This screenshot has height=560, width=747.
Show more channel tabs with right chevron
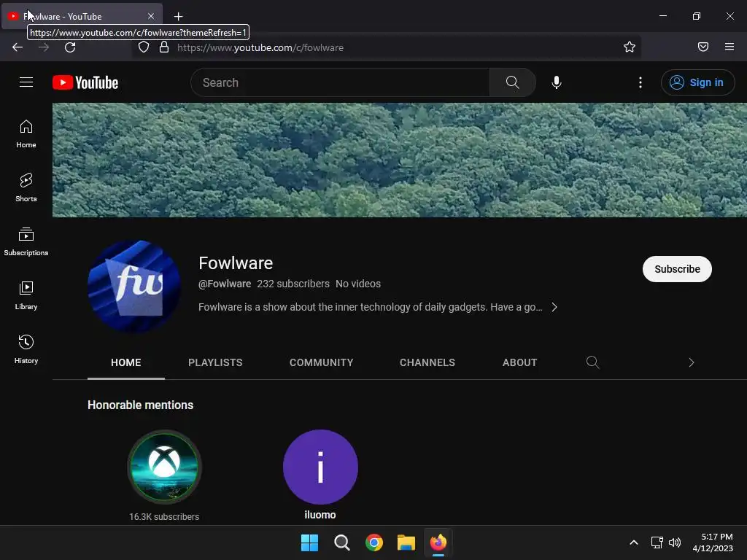tap(692, 362)
